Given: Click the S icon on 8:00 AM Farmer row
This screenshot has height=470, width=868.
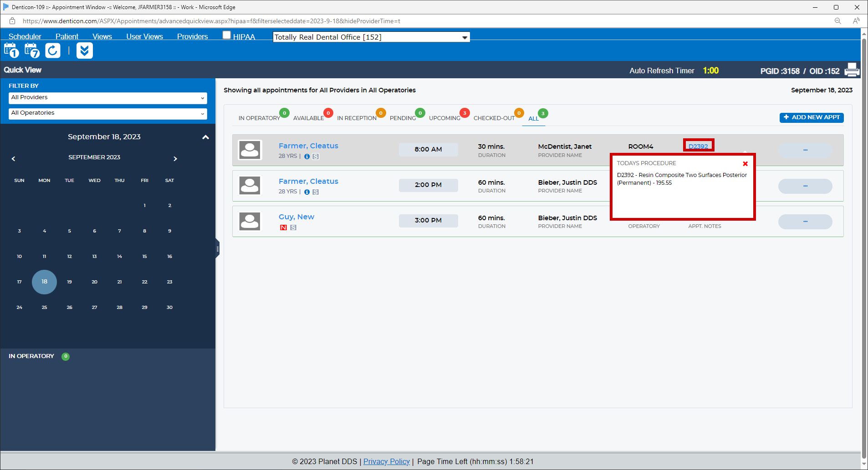Looking at the screenshot, I should tap(316, 157).
